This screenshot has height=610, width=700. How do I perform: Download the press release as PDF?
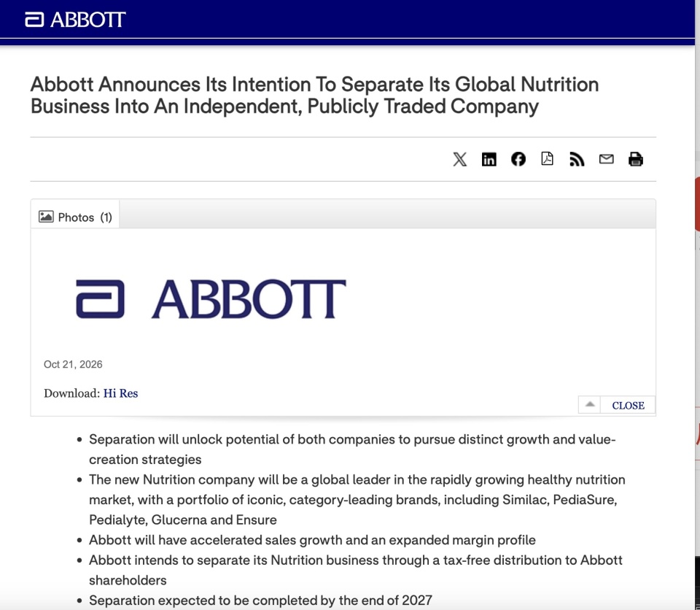click(548, 159)
